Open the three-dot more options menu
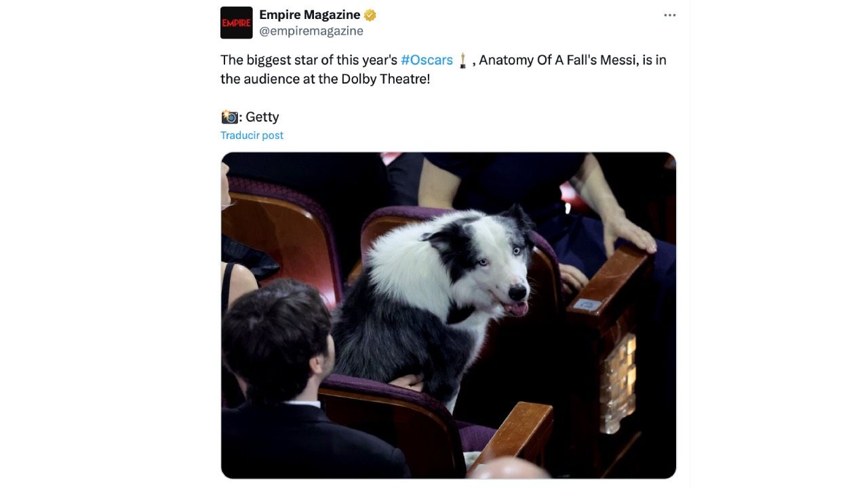The image size is (868, 488). [x=670, y=15]
